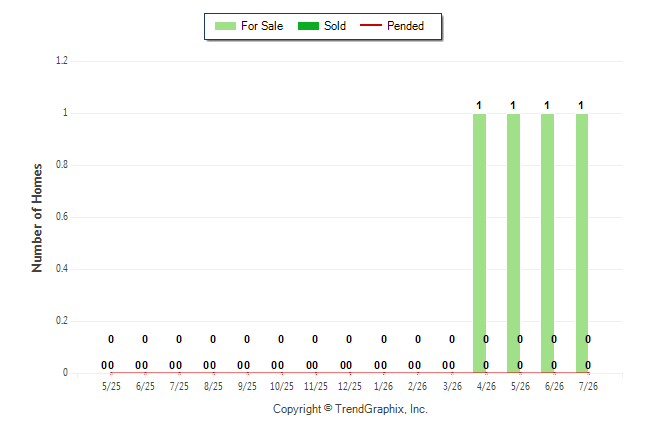Screen dimensions: 646x434
Task: Click the 10/25 x-axis date label
Action: 282,387
